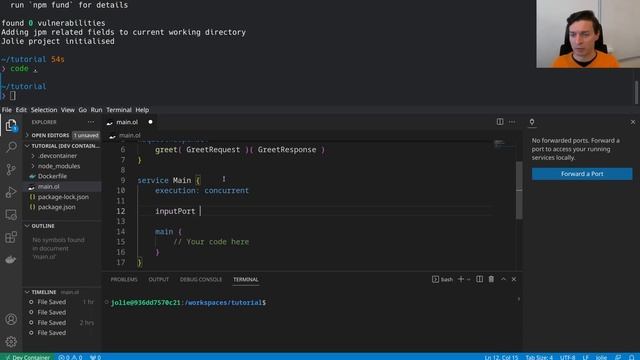
Task: Collapse the TUTORIAL dev container folder section
Action: pyautogui.click(x=62, y=146)
